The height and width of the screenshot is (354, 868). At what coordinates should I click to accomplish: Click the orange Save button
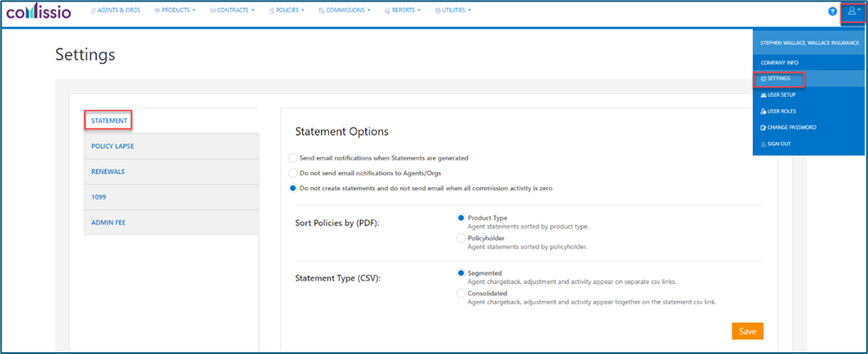click(x=747, y=331)
